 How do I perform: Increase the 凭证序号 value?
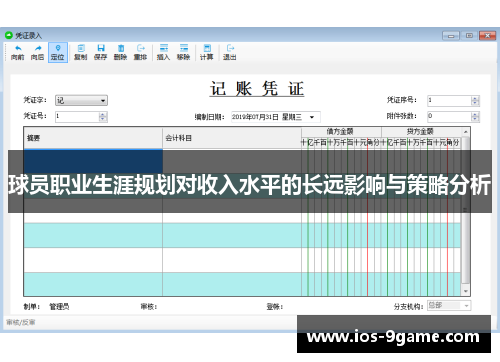click(x=475, y=98)
